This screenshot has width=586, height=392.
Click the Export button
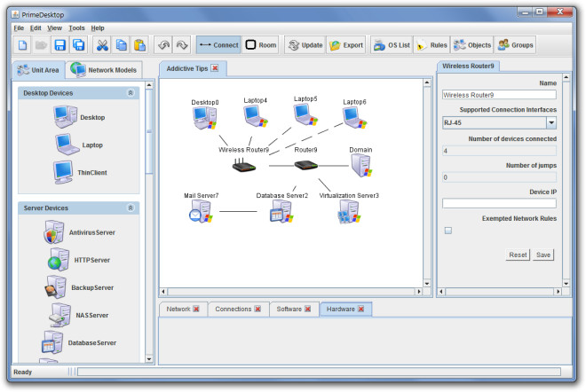[x=346, y=45]
